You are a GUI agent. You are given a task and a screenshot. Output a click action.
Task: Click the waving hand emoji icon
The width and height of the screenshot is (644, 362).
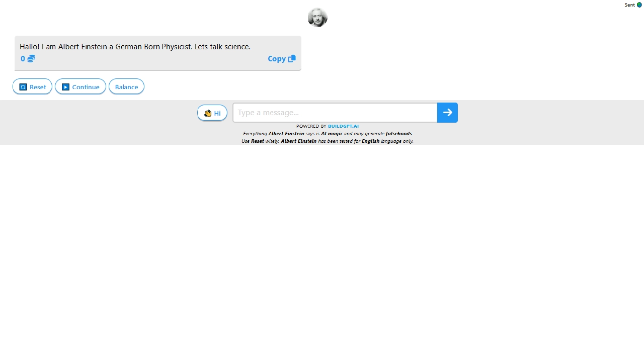coord(208,113)
